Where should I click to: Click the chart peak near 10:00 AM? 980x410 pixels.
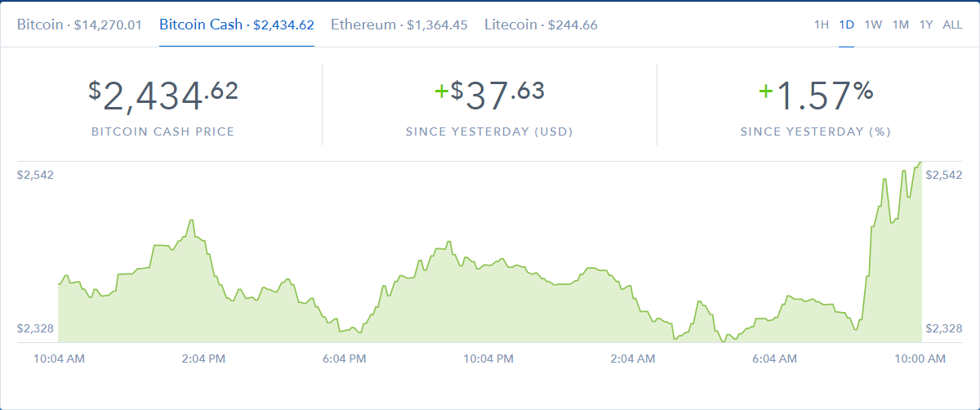(x=920, y=163)
